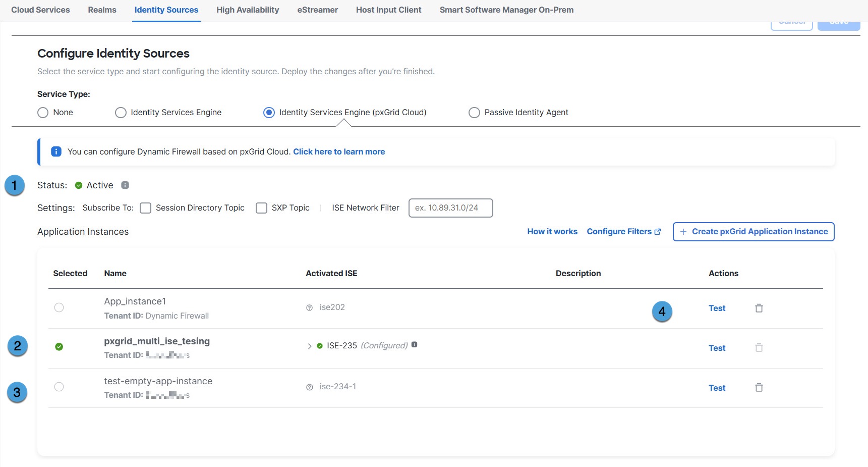868x467 pixels.
Task: Enable the Session Directory Topic checkbox
Action: pyautogui.click(x=146, y=208)
